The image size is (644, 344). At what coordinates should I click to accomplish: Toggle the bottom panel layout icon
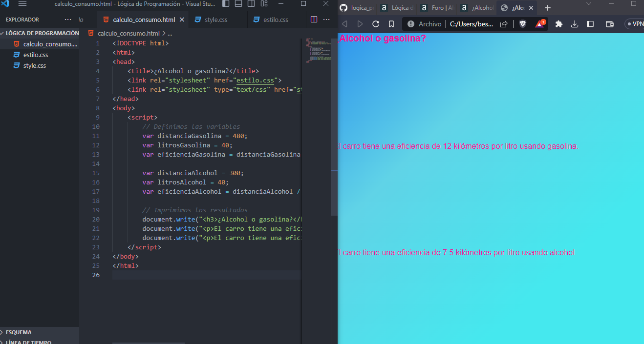click(238, 4)
